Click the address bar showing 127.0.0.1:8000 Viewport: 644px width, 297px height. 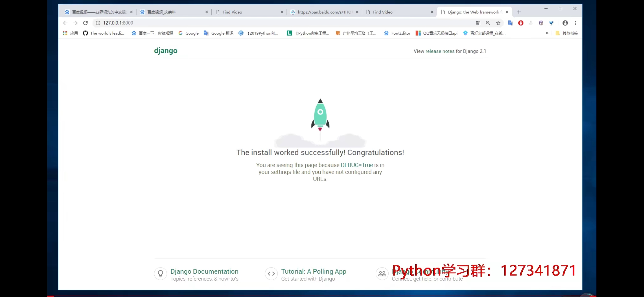click(x=283, y=23)
